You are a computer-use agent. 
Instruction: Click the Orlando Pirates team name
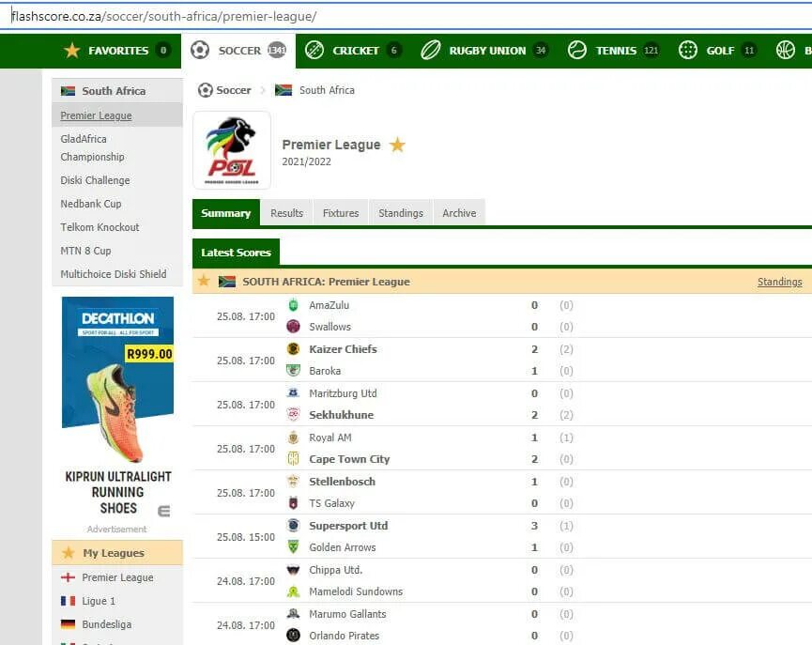click(344, 636)
